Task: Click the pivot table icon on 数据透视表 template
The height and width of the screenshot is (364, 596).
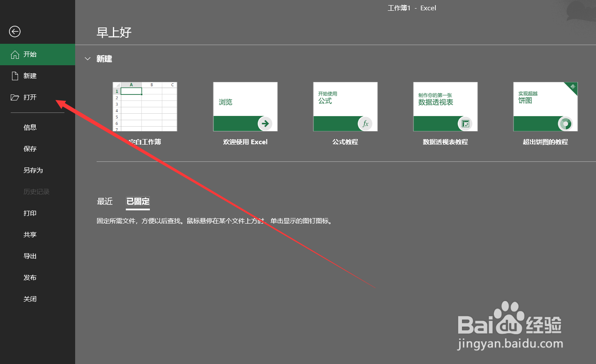Action: (465, 124)
